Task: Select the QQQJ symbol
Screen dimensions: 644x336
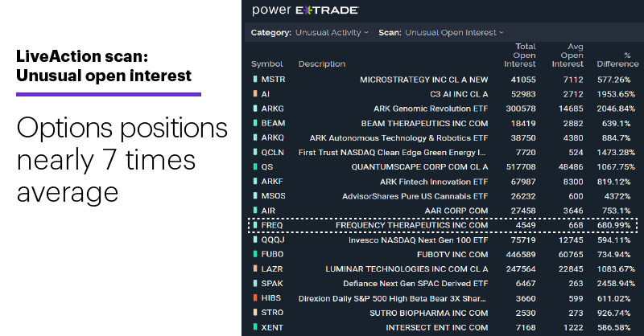Action: (273, 240)
